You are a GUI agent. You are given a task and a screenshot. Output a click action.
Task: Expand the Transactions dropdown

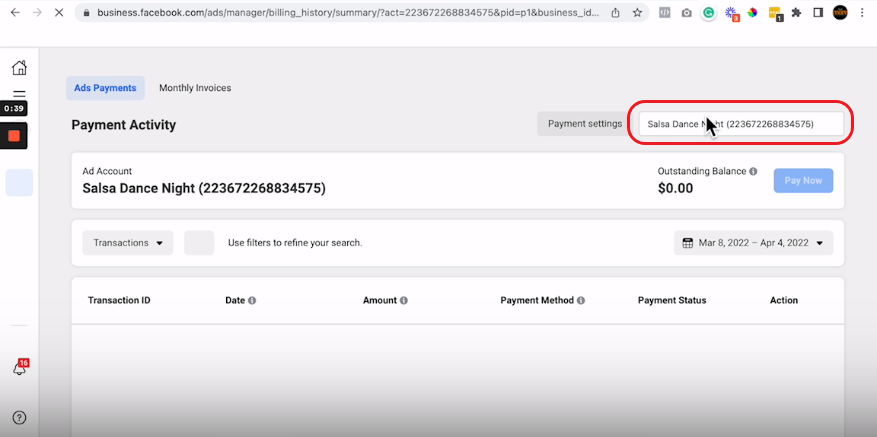pos(128,243)
